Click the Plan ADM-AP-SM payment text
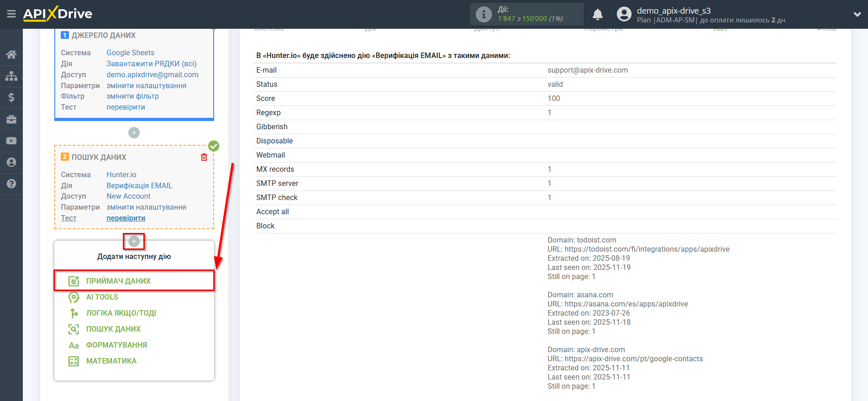 coord(711,20)
